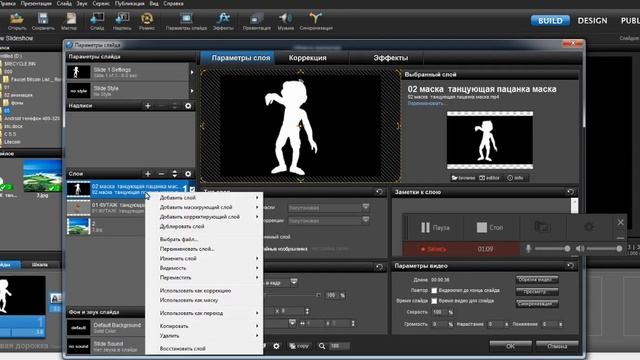
Task: Click the Открыть (Open) toolbar icon
Action: (17, 21)
